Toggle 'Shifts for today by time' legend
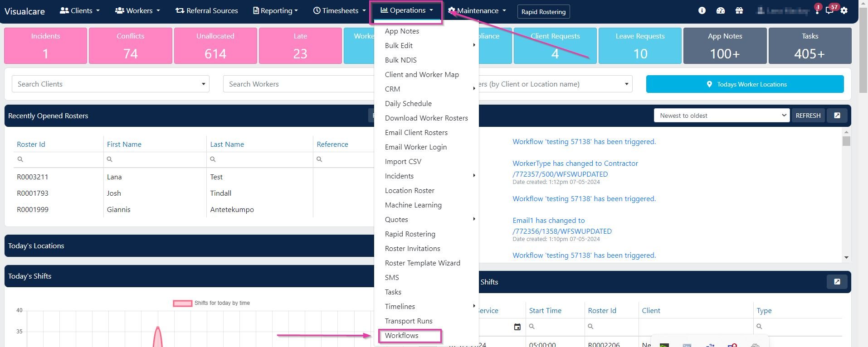Screen dimensions: 868x347 coord(211,303)
